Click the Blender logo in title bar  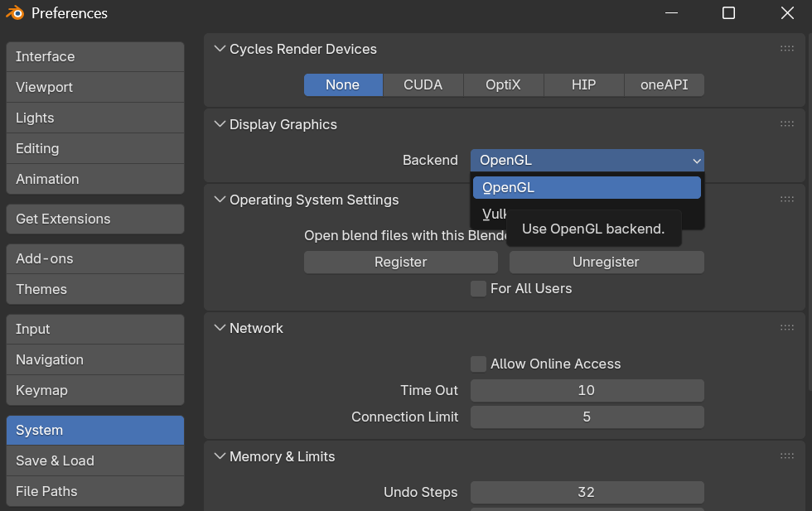15,13
